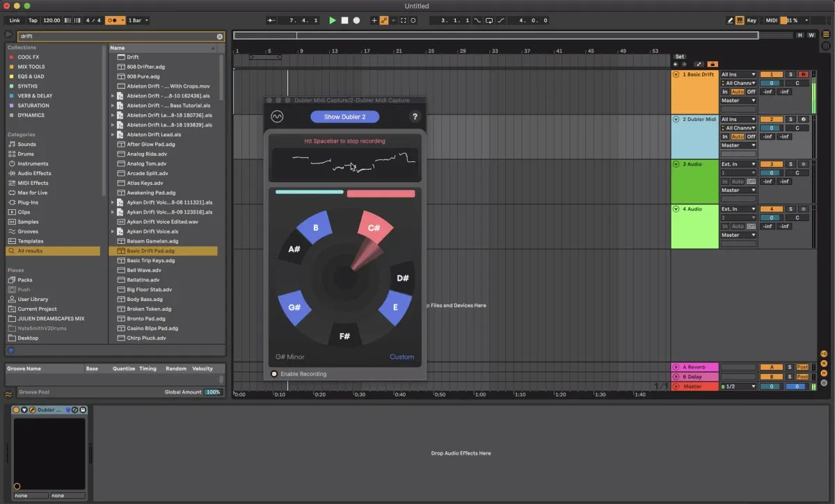Toggle Draw Mode pencil icon

[x=730, y=20]
